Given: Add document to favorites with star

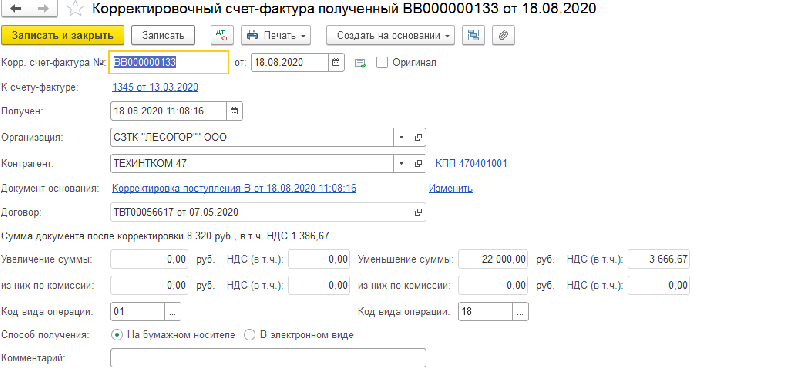Looking at the screenshot, I should coord(76,9).
